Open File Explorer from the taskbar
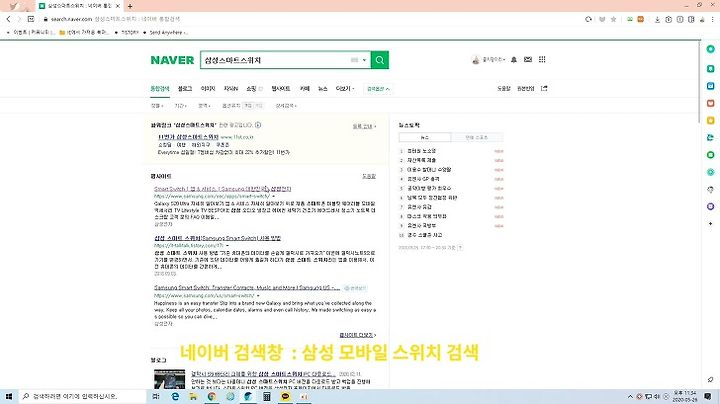 193,396
